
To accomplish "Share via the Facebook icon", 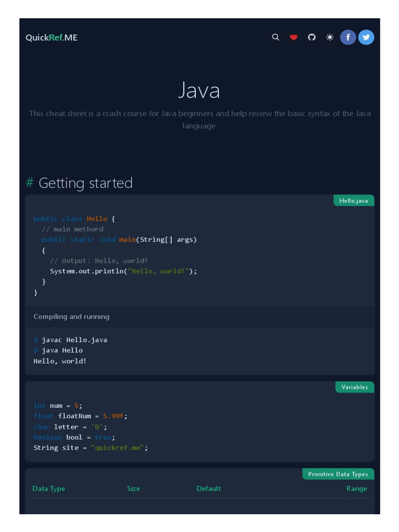I will [x=348, y=37].
